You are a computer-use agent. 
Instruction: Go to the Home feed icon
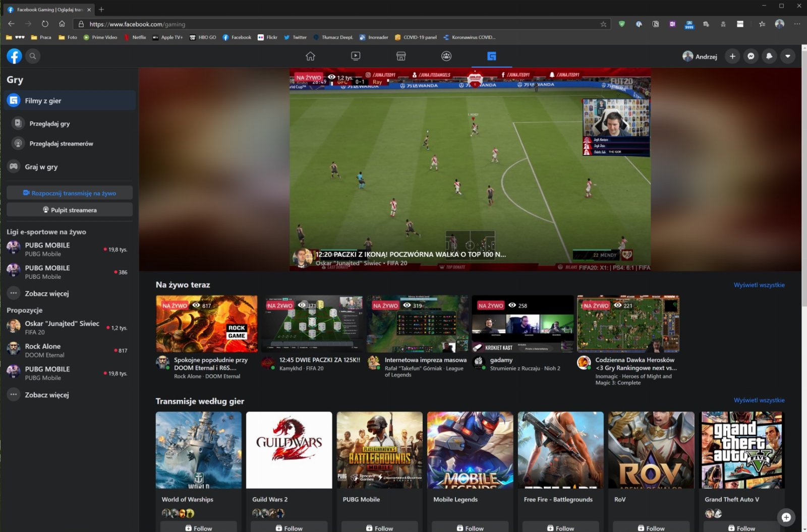(310, 56)
